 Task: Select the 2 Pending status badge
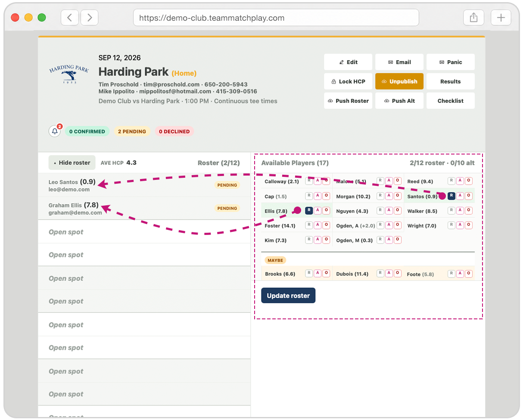point(132,132)
